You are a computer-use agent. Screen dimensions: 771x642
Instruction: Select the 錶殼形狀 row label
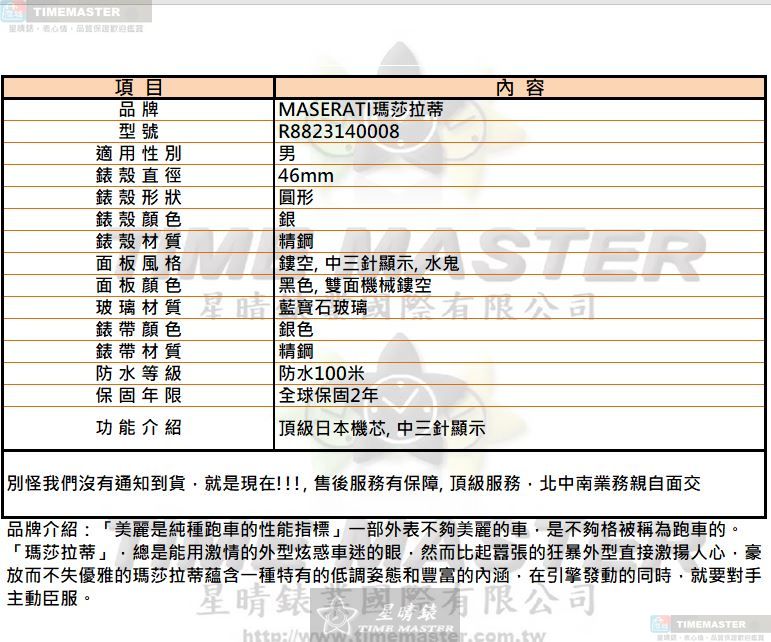tap(139, 198)
